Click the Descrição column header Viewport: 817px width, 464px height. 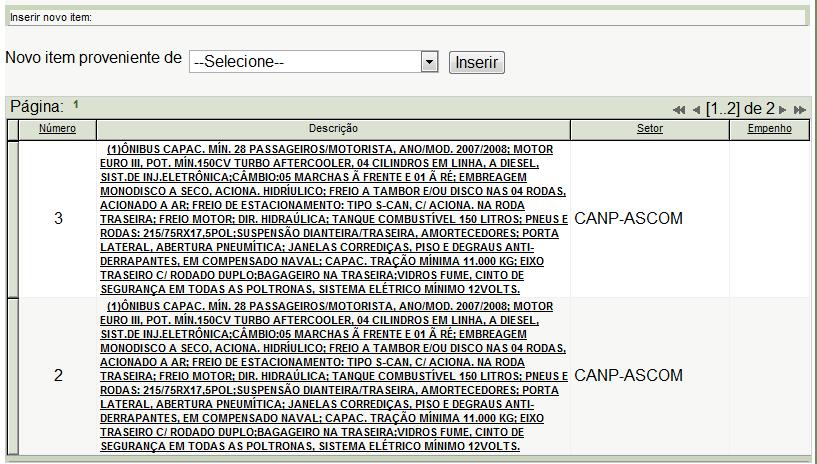pyautogui.click(x=333, y=129)
